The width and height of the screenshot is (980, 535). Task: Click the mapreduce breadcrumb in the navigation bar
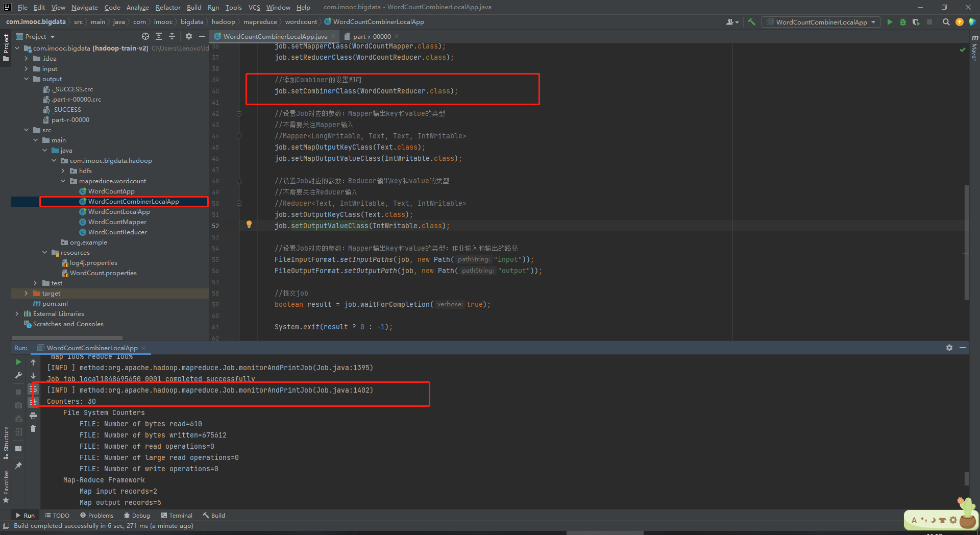click(260, 22)
